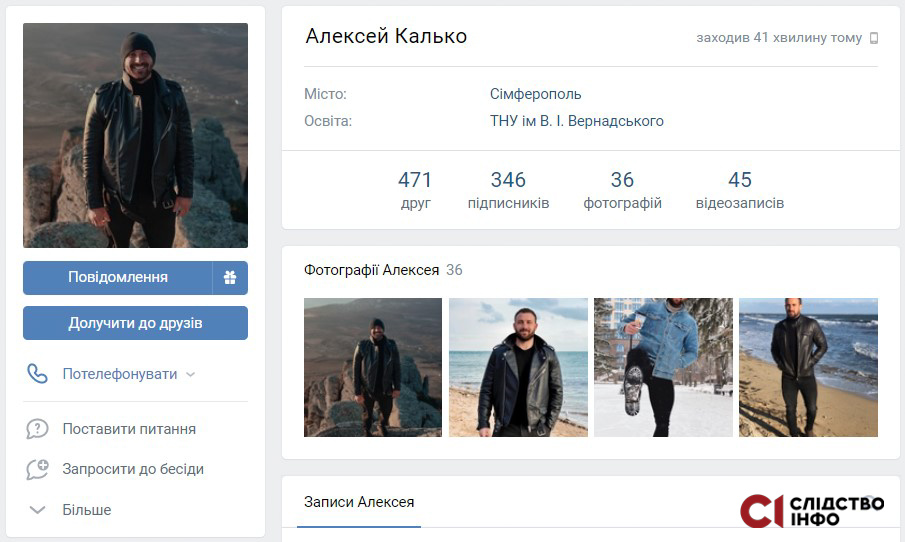The image size is (905, 542).
Task: Open the 36 фотографій counter
Action: [x=622, y=190]
